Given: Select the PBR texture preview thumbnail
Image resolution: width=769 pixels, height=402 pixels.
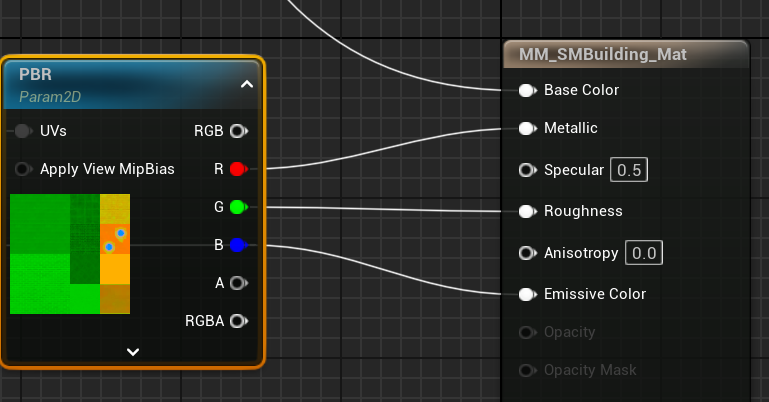Looking at the screenshot, I should click(70, 254).
